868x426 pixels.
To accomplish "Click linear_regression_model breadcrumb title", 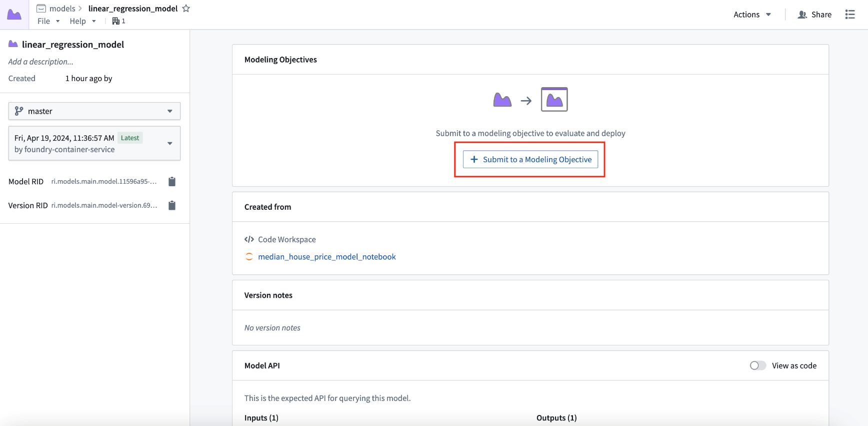I will pyautogui.click(x=133, y=9).
